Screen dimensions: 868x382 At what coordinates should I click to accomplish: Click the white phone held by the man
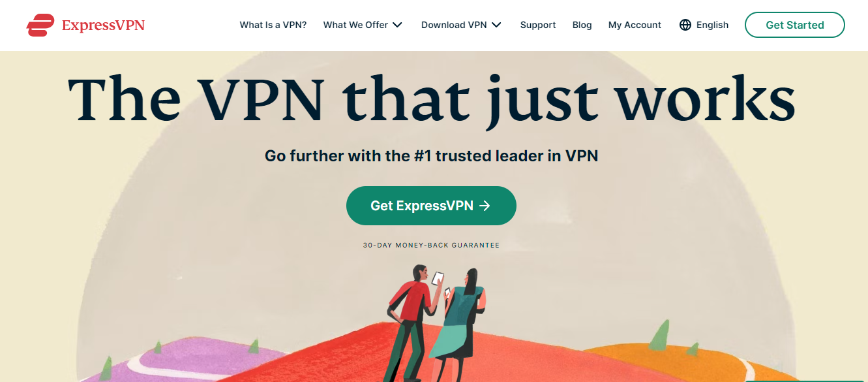(438, 279)
